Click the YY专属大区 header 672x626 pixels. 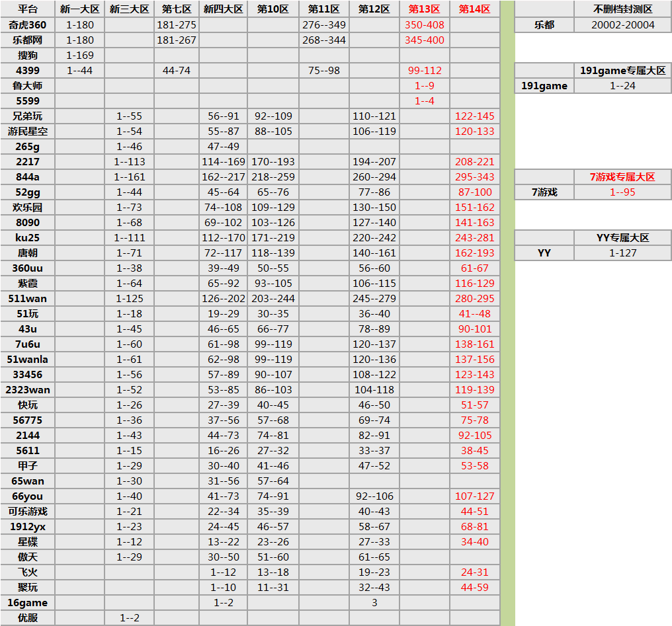[x=622, y=237]
